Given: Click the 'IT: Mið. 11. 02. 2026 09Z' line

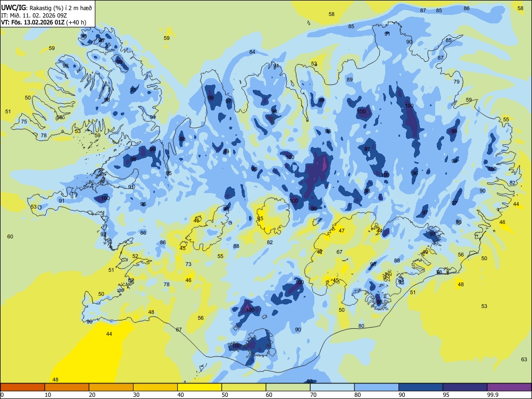Looking at the screenshot, I should pyautogui.click(x=34, y=15).
